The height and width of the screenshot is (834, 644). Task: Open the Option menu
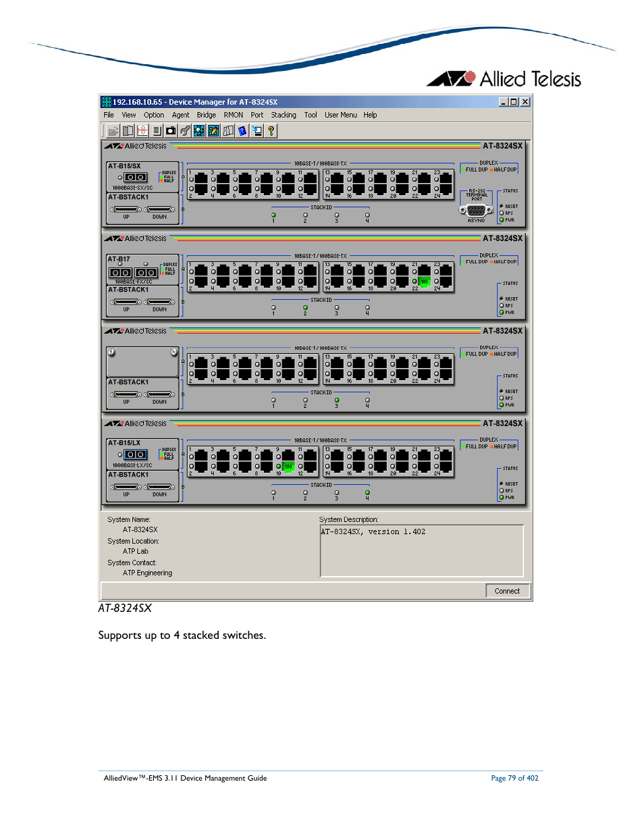154,115
